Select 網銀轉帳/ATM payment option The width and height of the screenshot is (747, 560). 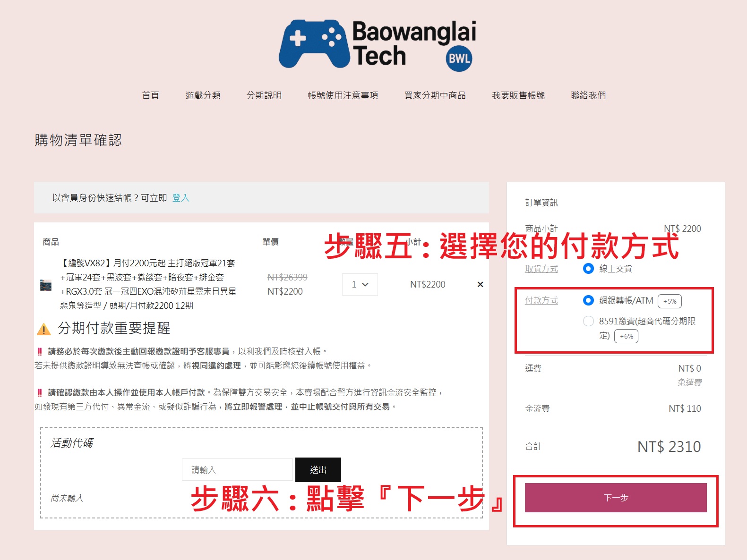(x=588, y=300)
